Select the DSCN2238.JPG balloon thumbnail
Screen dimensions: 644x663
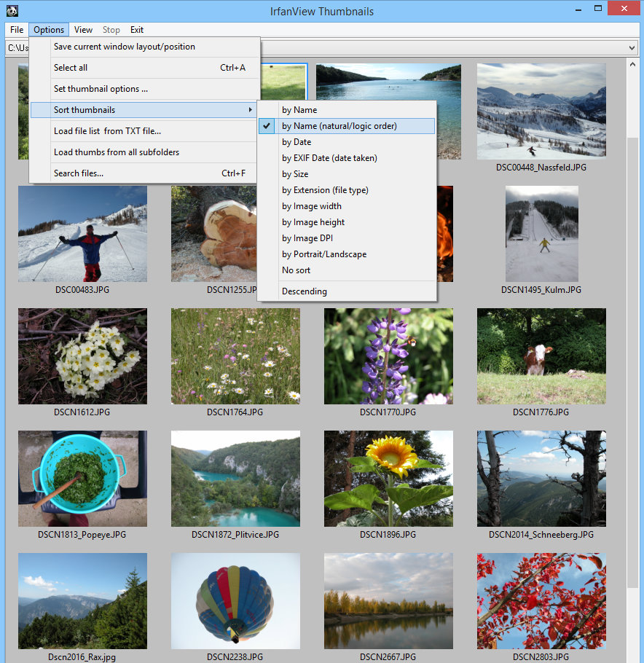coord(235,601)
